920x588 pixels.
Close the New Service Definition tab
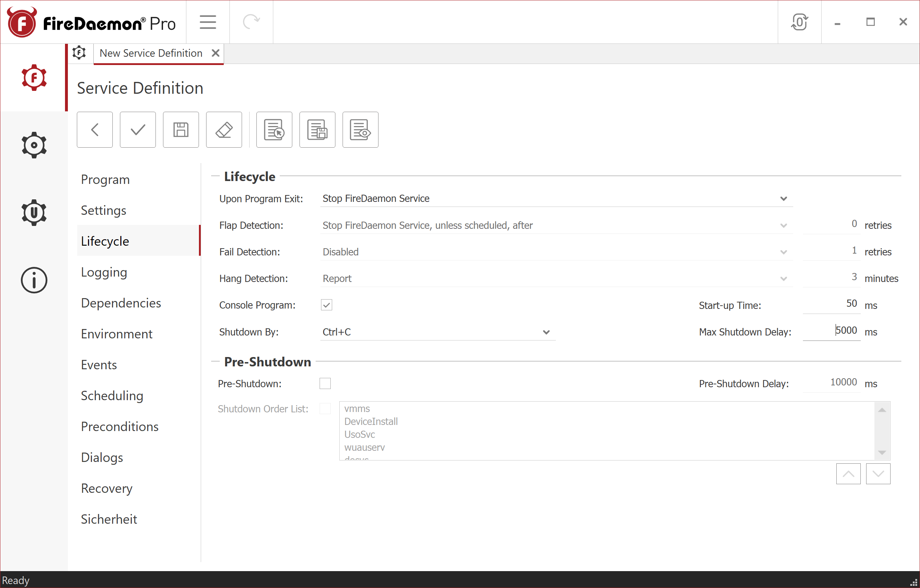(215, 53)
